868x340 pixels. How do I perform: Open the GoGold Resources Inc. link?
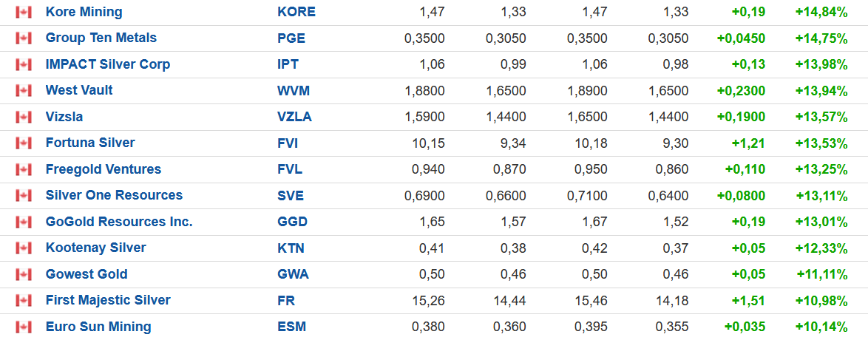(119, 222)
